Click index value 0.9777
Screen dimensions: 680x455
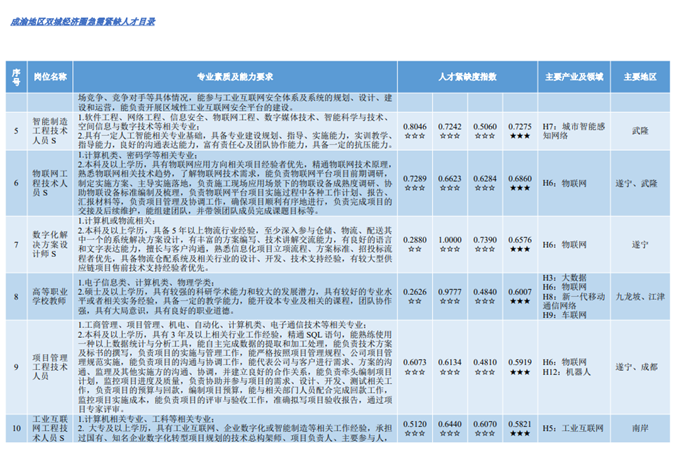(450, 291)
